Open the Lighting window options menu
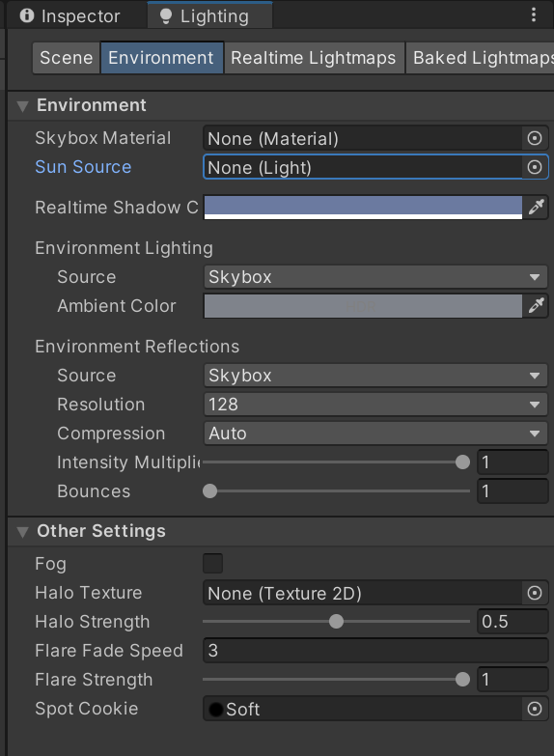The image size is (554, 756). coord(534,14)
